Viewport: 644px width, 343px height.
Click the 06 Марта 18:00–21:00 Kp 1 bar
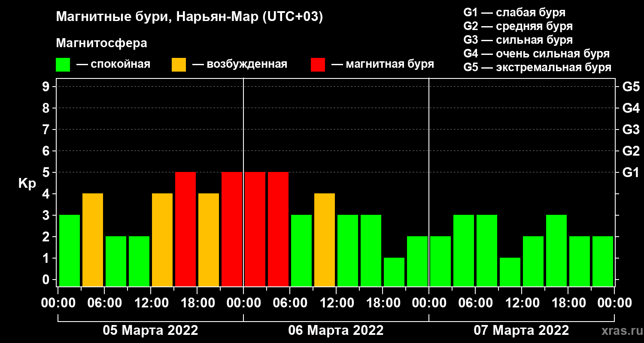(x=394, y=272)
